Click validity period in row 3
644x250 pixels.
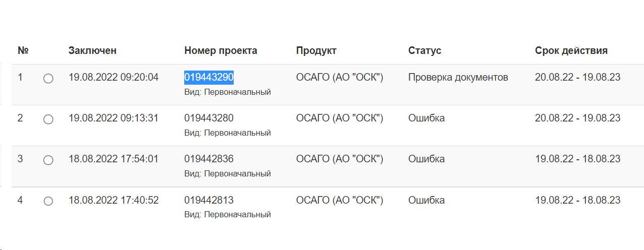click(578, 159)
